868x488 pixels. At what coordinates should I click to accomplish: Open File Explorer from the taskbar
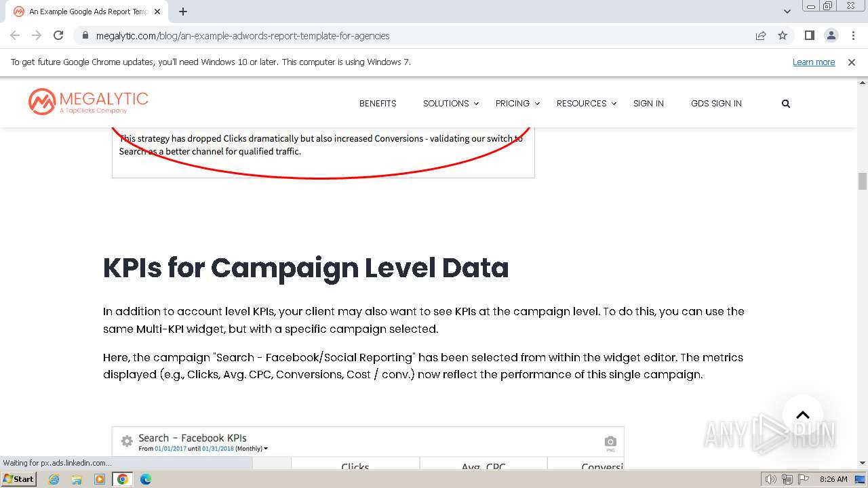pyautogui.click(x=77, y=479)
